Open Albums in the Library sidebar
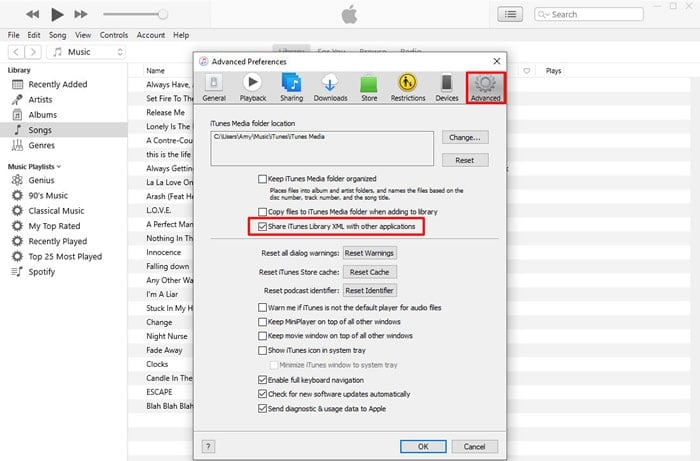The height and width of the screenshot is (461, 700). click(42, 115)
